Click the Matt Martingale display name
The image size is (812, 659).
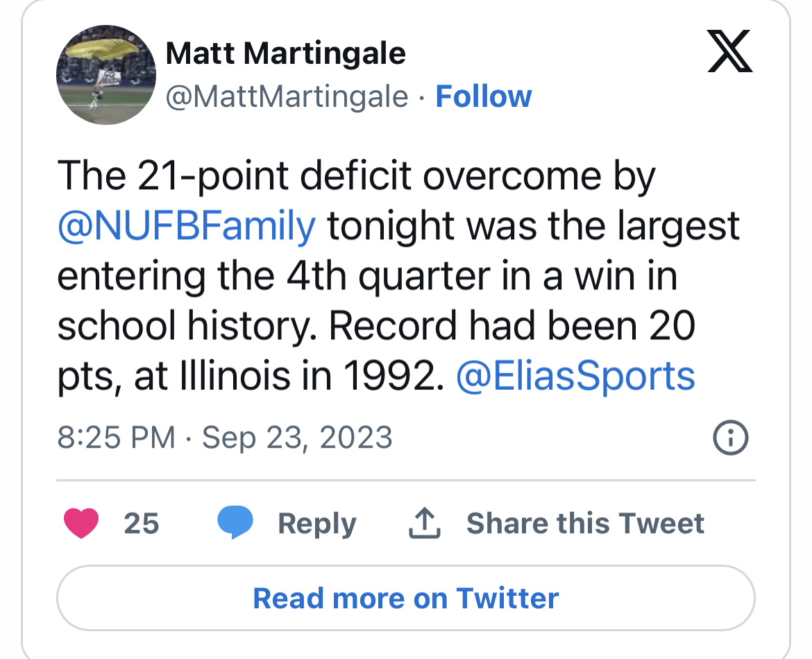pos(286,53)
